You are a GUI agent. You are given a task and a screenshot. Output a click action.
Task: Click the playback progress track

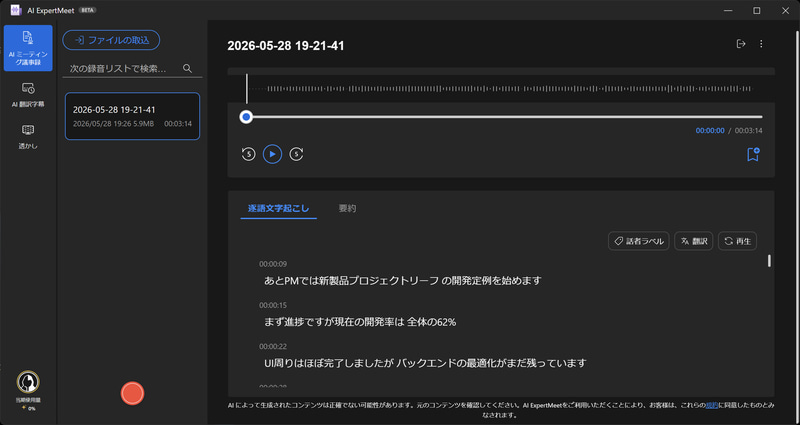tap(504, 117)
